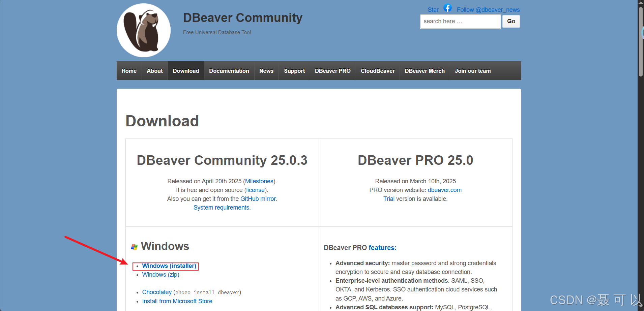Click 'Advanced security:' feature text
Viewport: 644px width, 311px height.
(362, 263)
